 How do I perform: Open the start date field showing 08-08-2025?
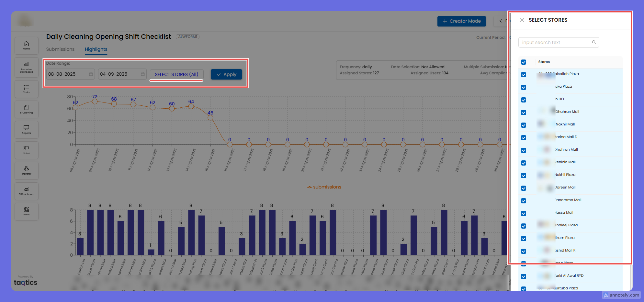70,74
